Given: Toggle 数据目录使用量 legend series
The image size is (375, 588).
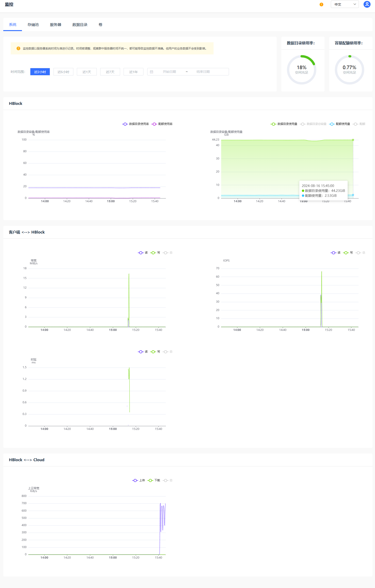Looking at the screenshot, I should point(284,124).
